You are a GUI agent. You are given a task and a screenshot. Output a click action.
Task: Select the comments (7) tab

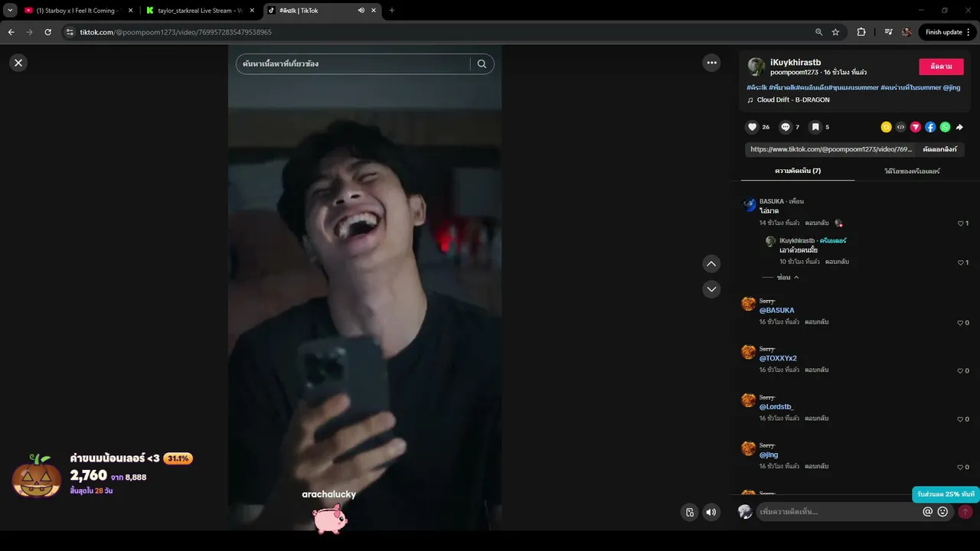coord(797,171)
